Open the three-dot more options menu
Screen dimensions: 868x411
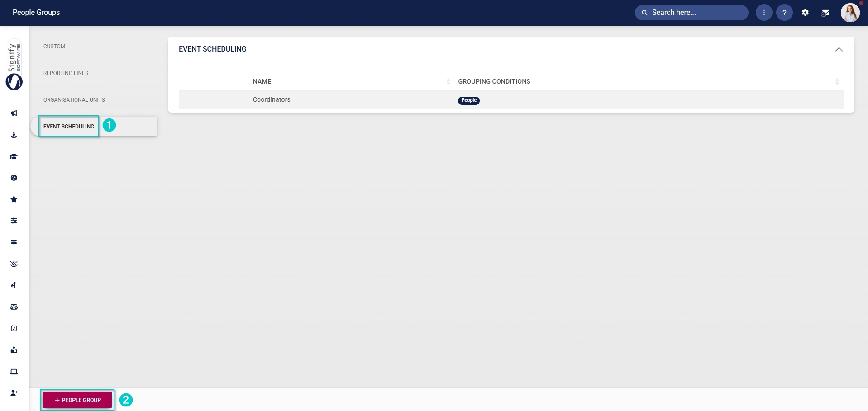coord(764,13)
